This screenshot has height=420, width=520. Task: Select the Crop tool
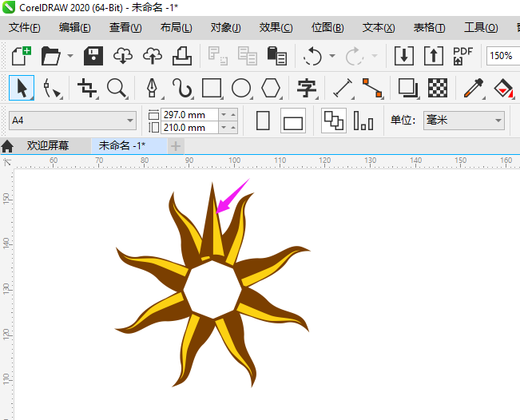point(87,88)
